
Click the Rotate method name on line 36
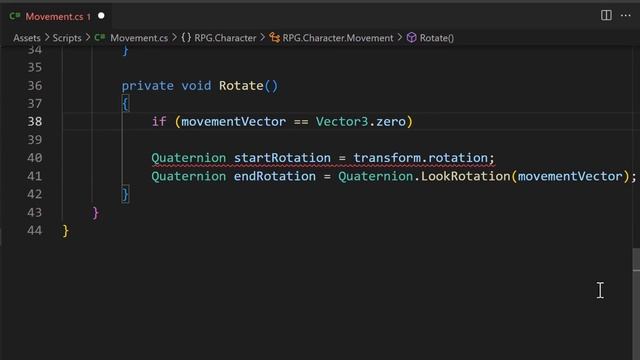point(241,86)
